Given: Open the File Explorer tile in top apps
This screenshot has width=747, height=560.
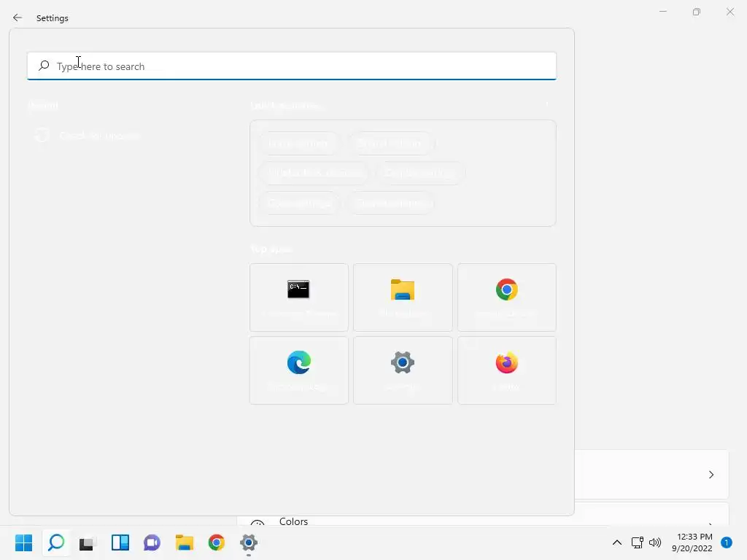Looking at the screenshot, I should pos(403,297).
